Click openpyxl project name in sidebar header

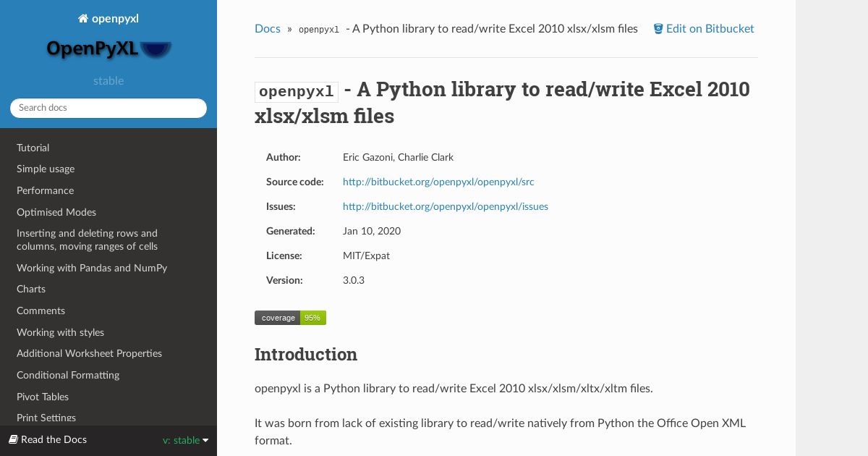click(x=115, y=19)
